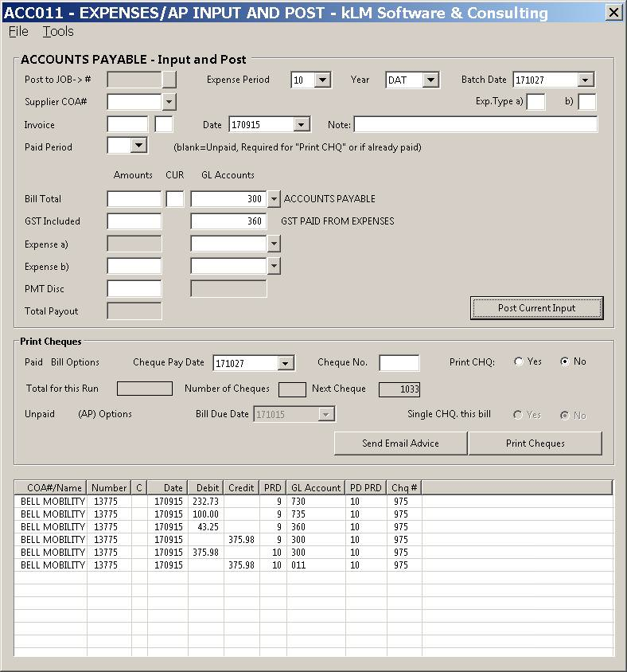
Task: Click the Next Cheque field 1033
Action: [399, 389]
